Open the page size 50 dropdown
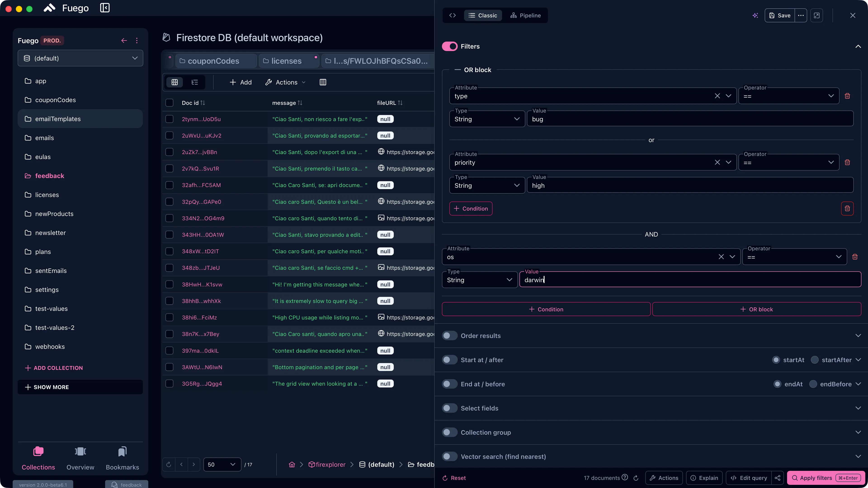The image size is (868, 488). tap(222, 465)
